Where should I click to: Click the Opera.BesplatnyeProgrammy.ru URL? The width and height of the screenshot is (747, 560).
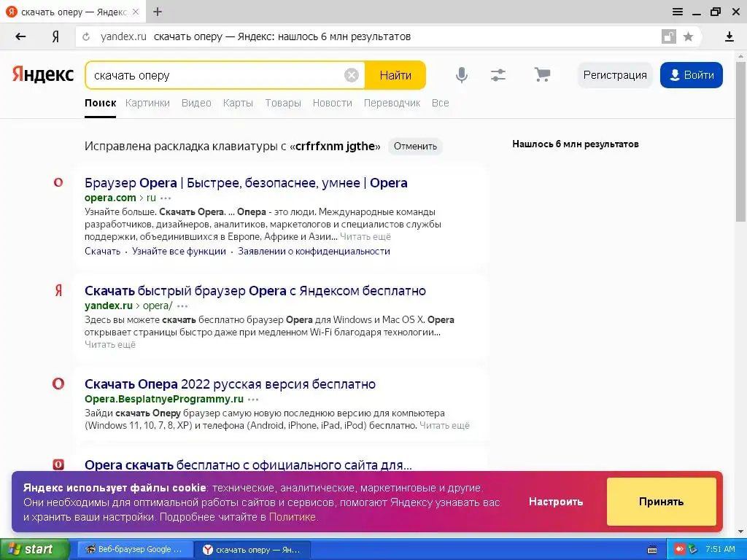coord(164,399)
